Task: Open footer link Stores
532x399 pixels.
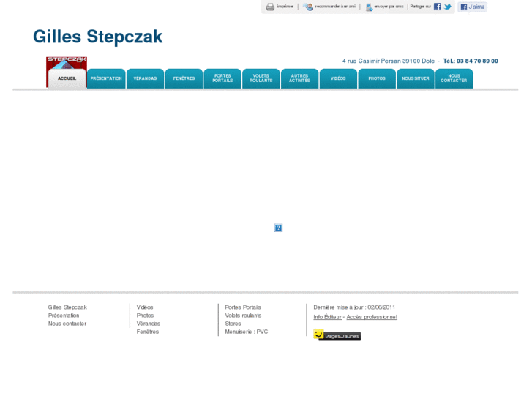Action: [233, 324]
